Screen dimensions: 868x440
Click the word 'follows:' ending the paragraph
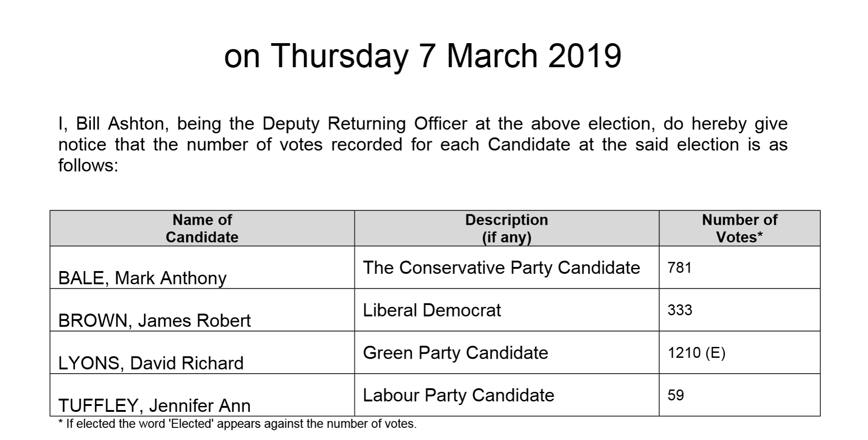88,166
